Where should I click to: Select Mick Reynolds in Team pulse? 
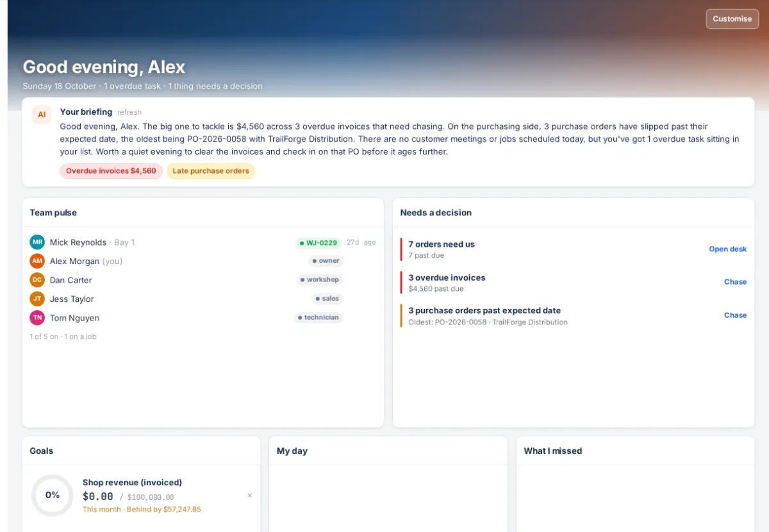click(x=78, y=242)
